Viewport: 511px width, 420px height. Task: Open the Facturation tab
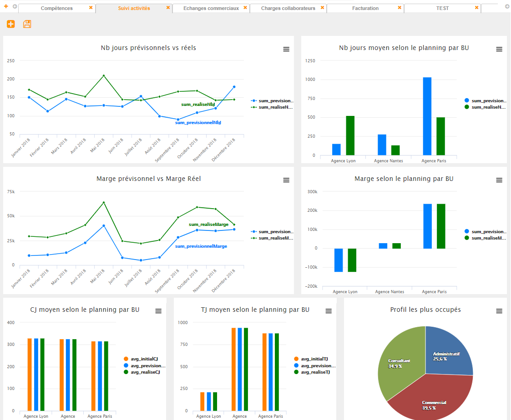tap(365, 9)
